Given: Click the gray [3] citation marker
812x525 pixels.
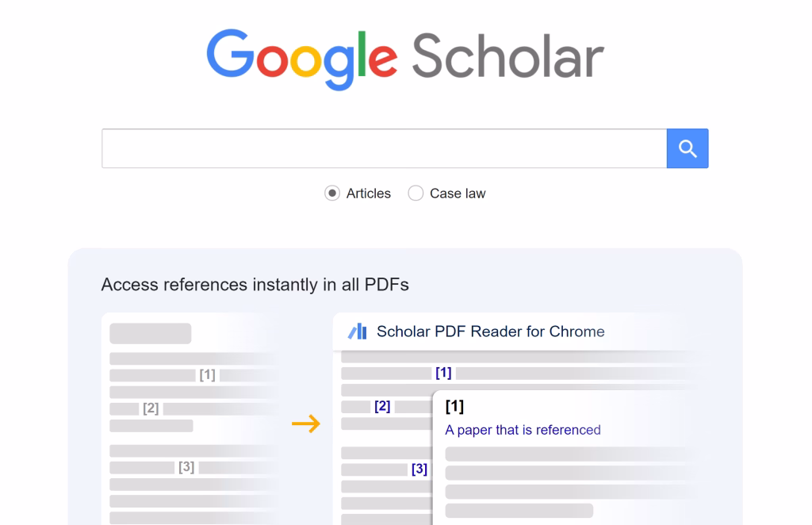Looking at the screenshot, I should tap(186, 467).
